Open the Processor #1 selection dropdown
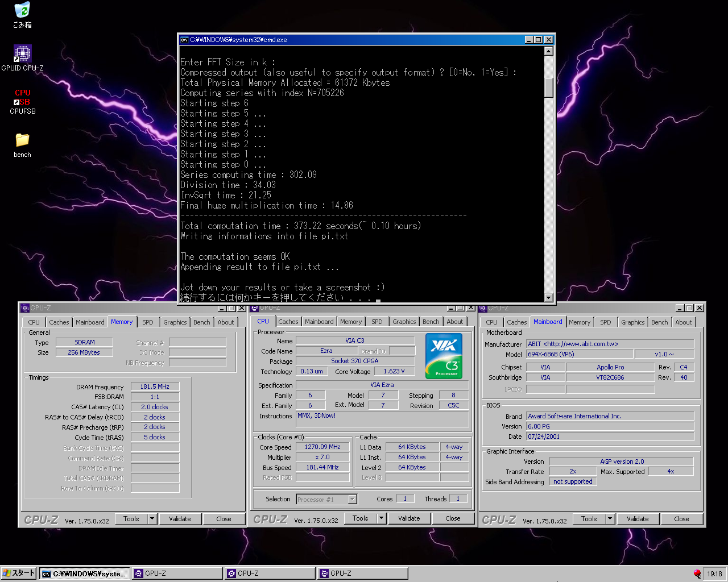Screen dimensions: 728x582 click(x=327, y=499)
